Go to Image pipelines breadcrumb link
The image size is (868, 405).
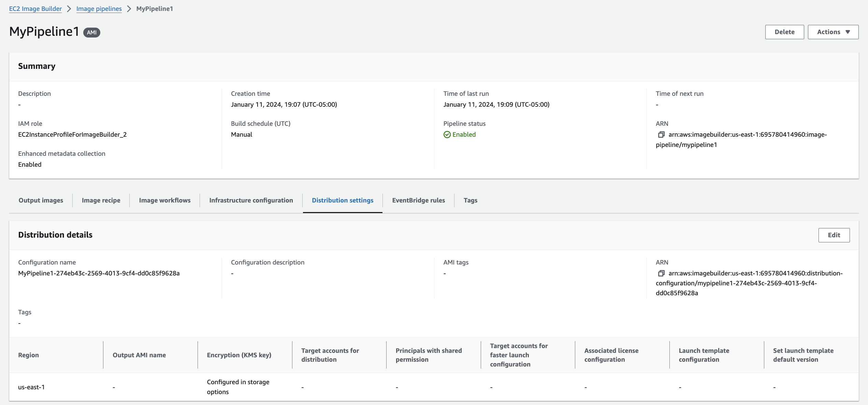coord(99,9)
